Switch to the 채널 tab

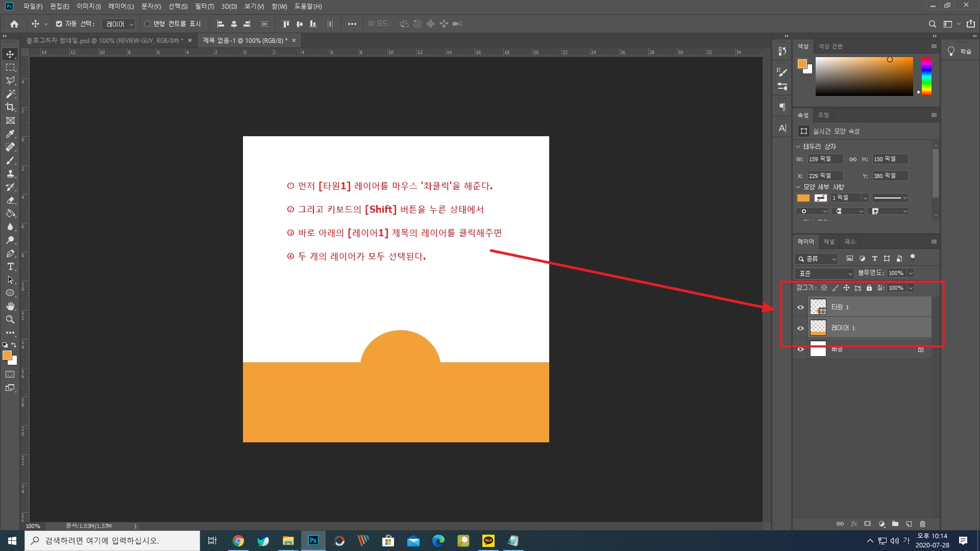pos(829,242)
